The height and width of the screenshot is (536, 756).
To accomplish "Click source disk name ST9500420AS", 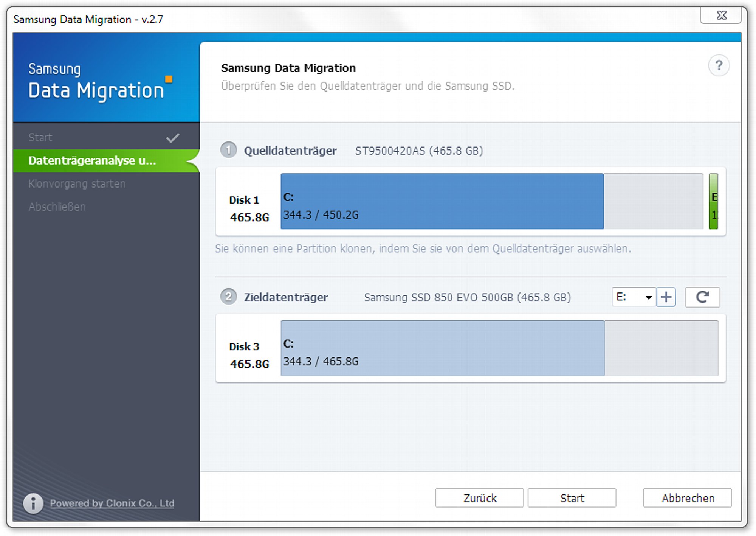I will pyautogui.click(x=419, y=151).
